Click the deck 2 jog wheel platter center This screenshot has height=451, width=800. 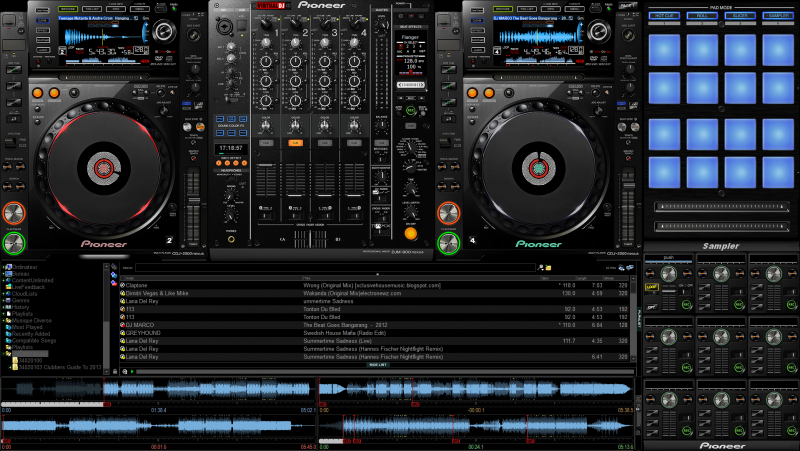pyautogui.click(x=104, y=167)
